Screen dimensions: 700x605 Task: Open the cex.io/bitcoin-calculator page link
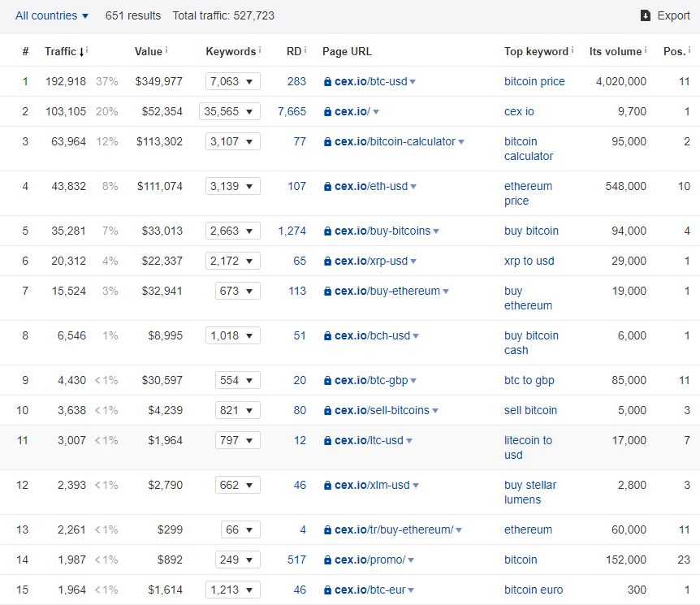point(395,141)
